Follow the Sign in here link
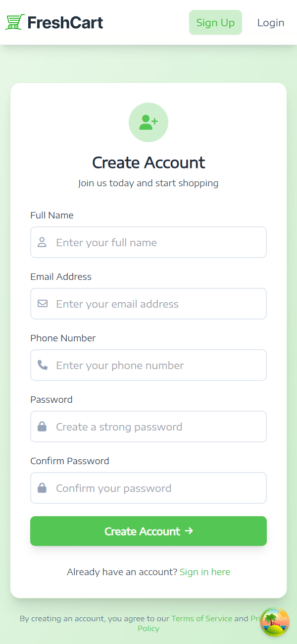The image size is (297, 644). (x=205, y=572)
